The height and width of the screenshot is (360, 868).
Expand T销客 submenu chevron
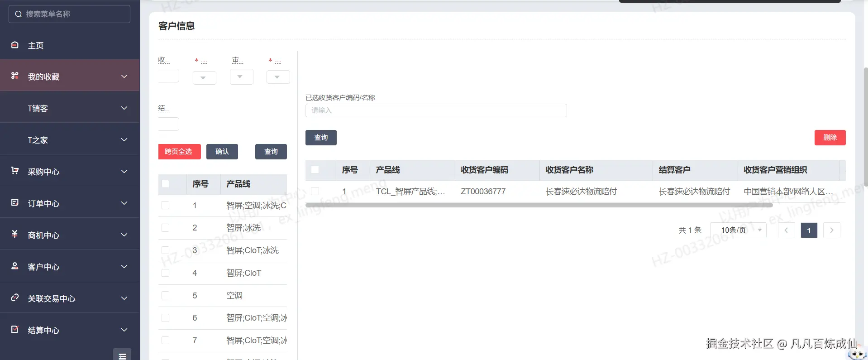pyautogui.click(x=124, y=108)
